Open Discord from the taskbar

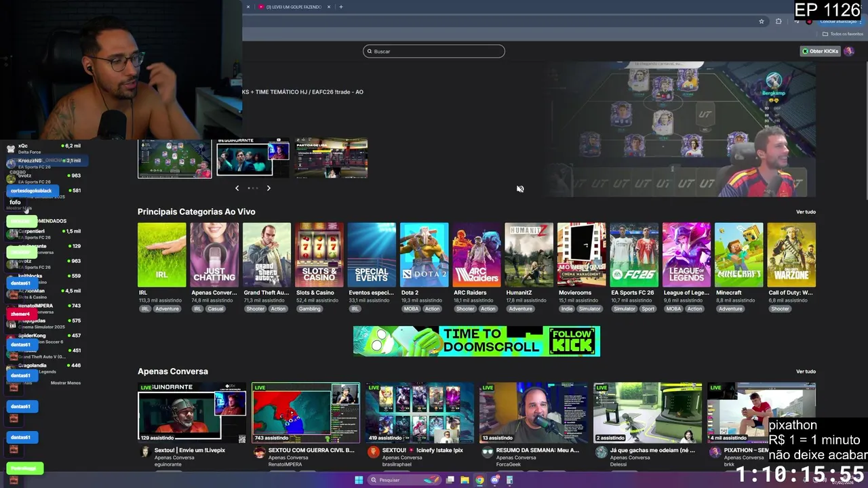click(494, 480)
